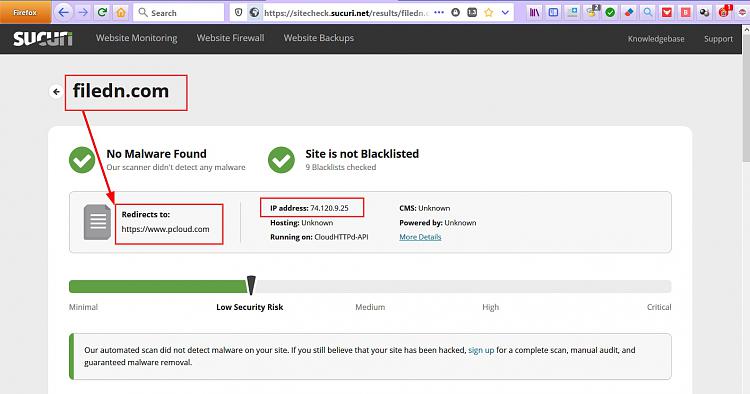Open the Support page
The image size is (750, 394).
coord(718,39)
